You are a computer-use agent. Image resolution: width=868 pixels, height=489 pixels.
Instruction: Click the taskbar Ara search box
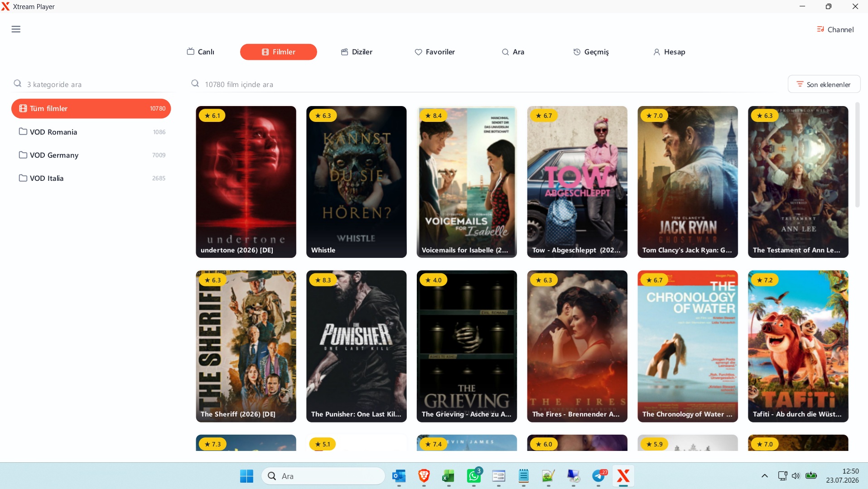323,476
